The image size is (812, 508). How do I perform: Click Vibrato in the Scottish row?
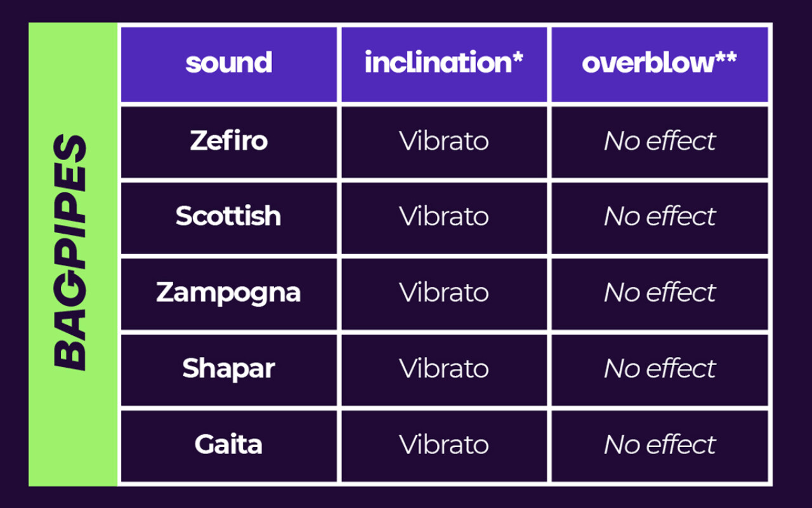pyautogui.click(x=444, y=217)
